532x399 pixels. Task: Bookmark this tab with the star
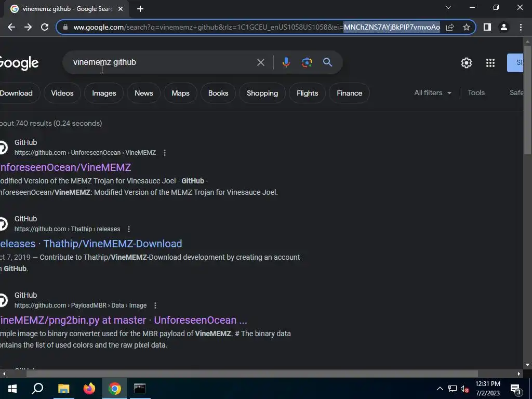467,27
